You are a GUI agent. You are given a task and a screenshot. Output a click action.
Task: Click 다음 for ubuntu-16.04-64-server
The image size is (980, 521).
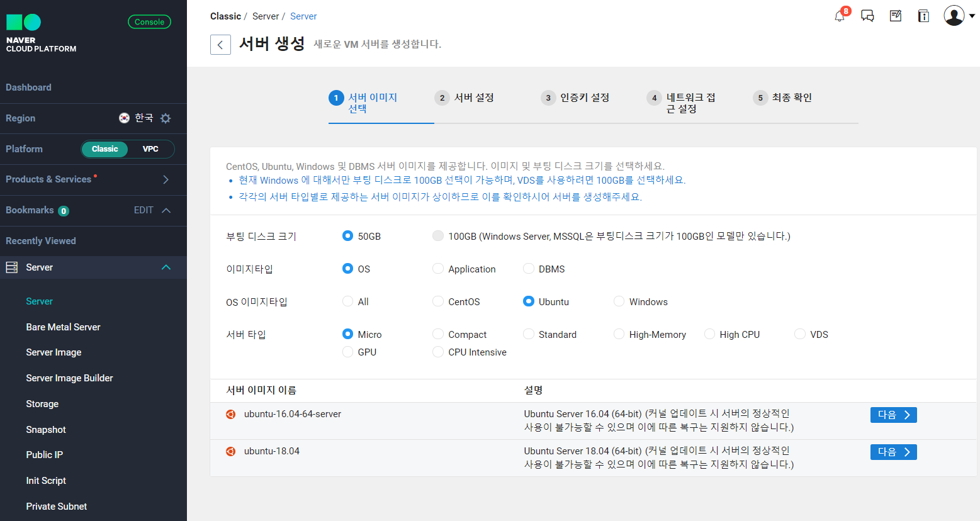(x=894, y=415)
